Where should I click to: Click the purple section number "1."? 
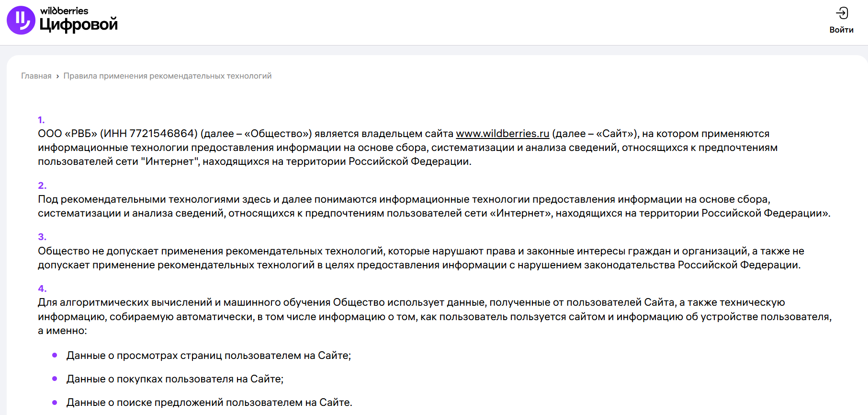coord(41,120)
